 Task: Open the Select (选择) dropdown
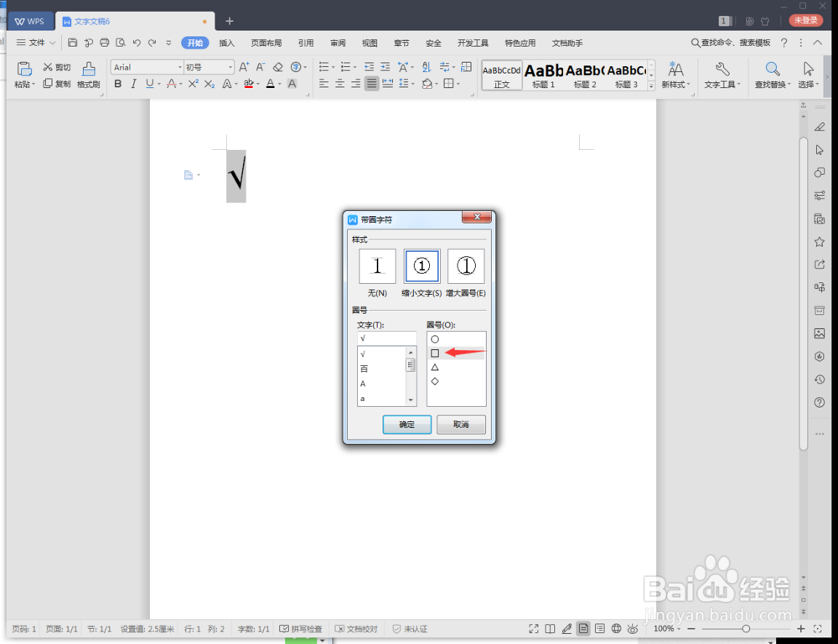coord(808,75)
